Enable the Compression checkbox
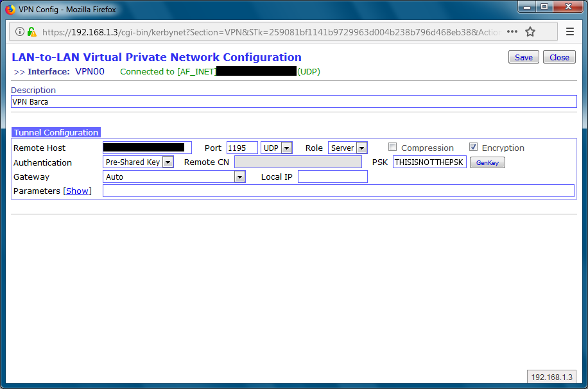The height and width of the screenshot is (389, 588). [393, 147]
